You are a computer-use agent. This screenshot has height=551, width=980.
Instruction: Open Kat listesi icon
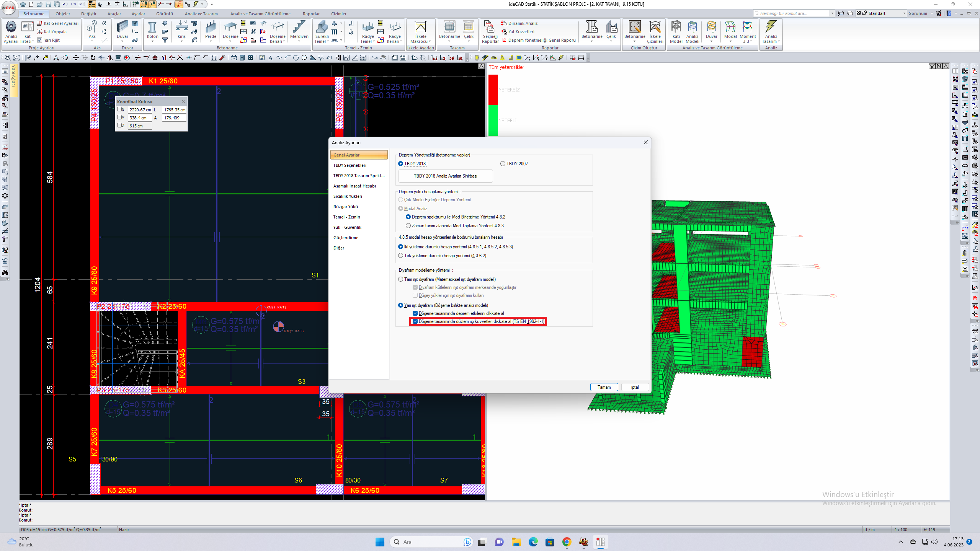27,27
